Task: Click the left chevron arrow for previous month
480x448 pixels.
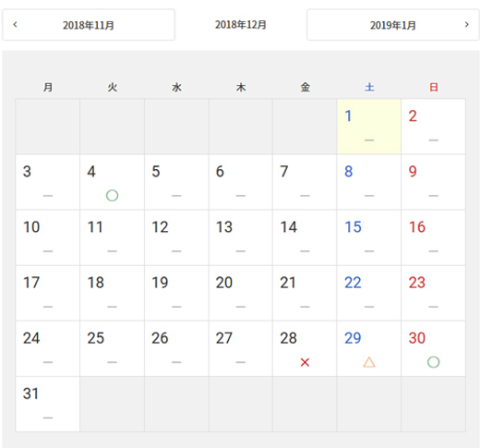Action: 15,25
